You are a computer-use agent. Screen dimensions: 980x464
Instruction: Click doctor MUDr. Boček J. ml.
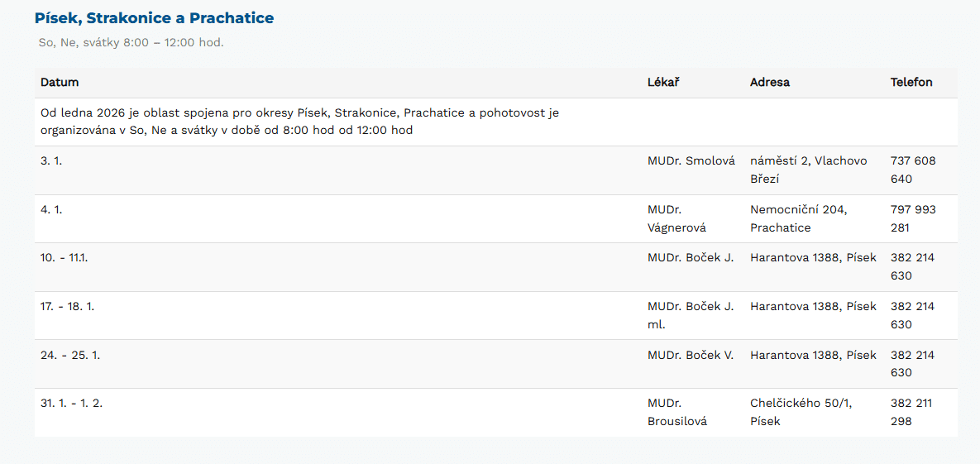coord(691,315)
